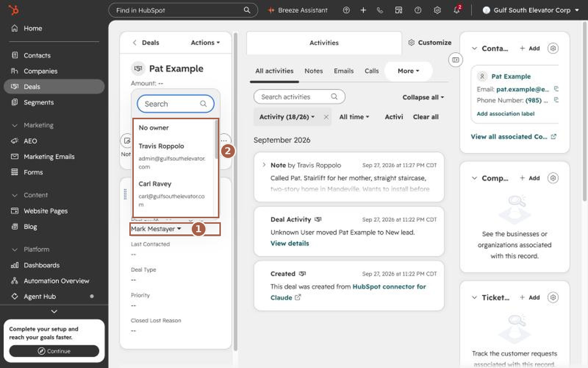Viewport: 588px width, 368px height.
Task: Click the Find in HubSpot search box
Action: 183,10
